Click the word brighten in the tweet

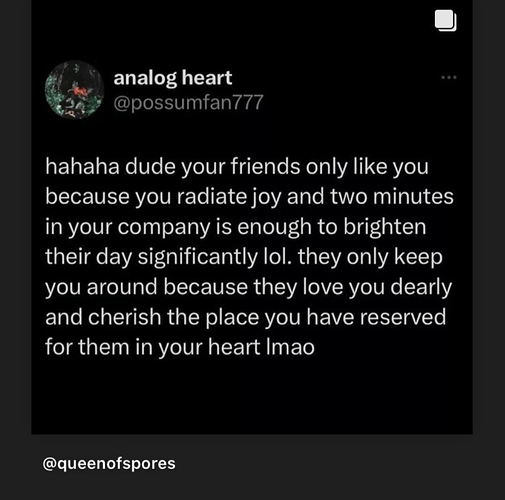tap(385, 227)
